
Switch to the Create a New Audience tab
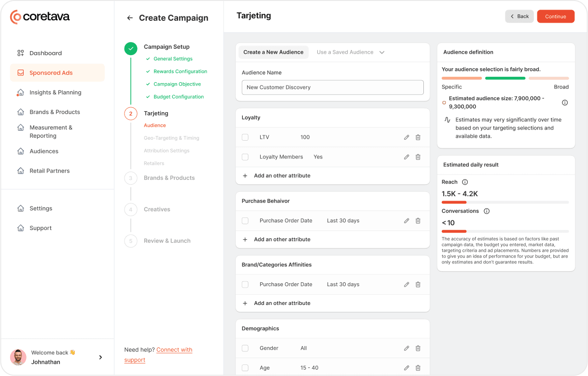click(x=273, y=52)
